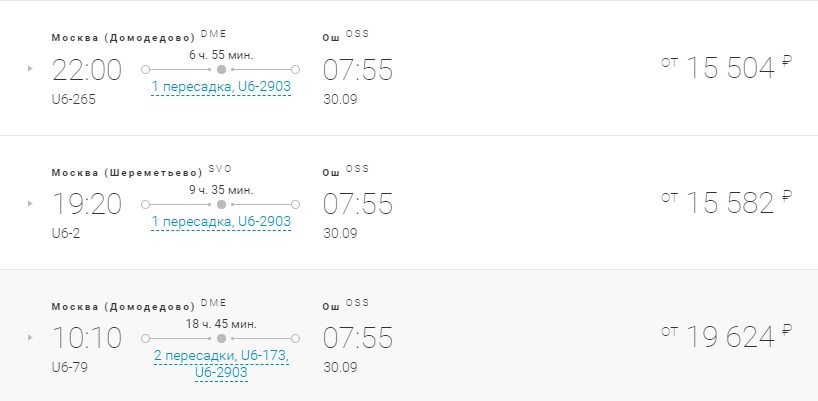
Task: Click the ruble icon next to 15 504
Action: pyautogui.click(x=787, y=62)
